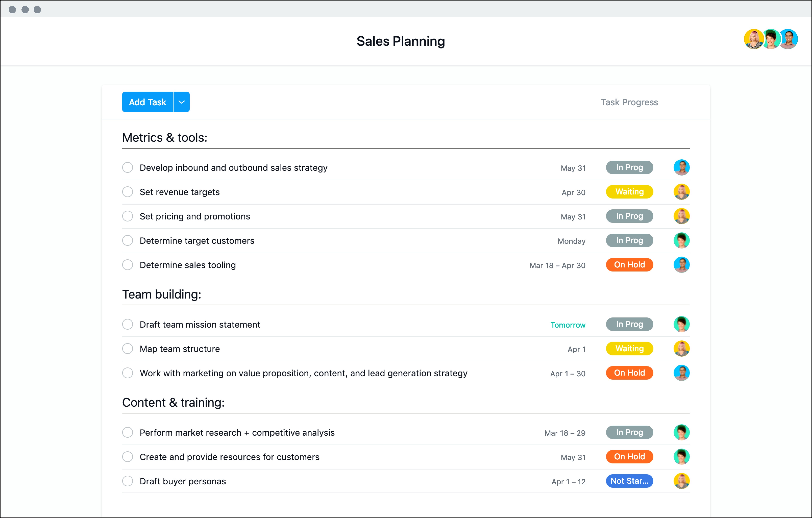Image resolution: width=812 pixels, height=518 pixels.
Task: Click the 'Not Star...' status badge on 'Draft buyer personas'
Action: [x=629, y=481]
